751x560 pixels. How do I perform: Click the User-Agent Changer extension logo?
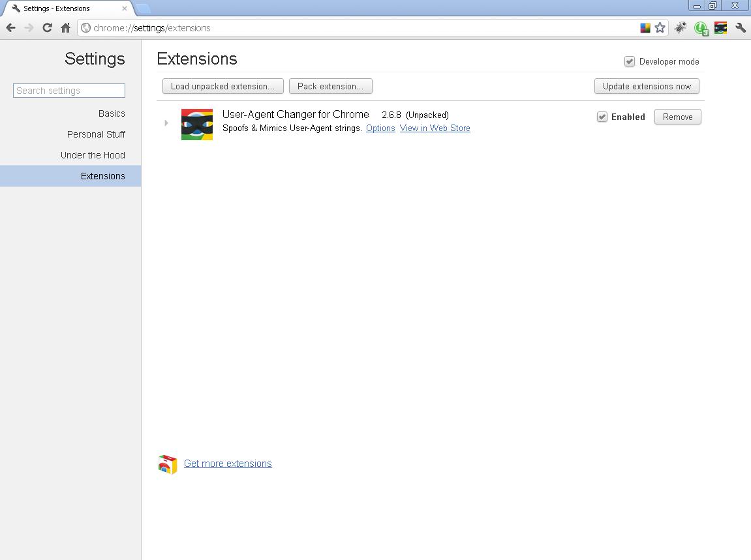click(197, 125)
